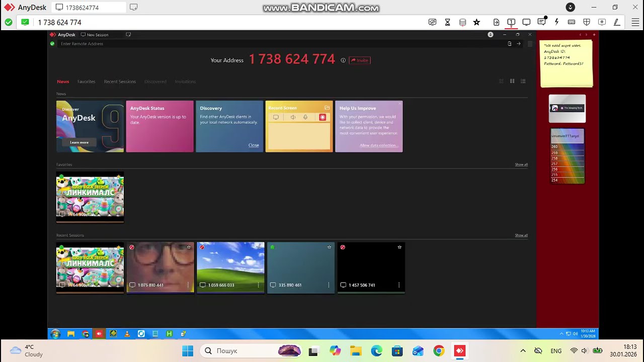
Task: Click the download arrow in the title bar
Action: pyautogui.click(x=570, y=7)
